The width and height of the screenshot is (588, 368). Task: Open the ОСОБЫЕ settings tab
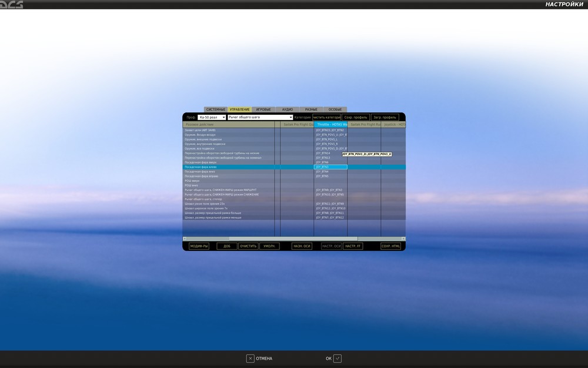(336, 109)
